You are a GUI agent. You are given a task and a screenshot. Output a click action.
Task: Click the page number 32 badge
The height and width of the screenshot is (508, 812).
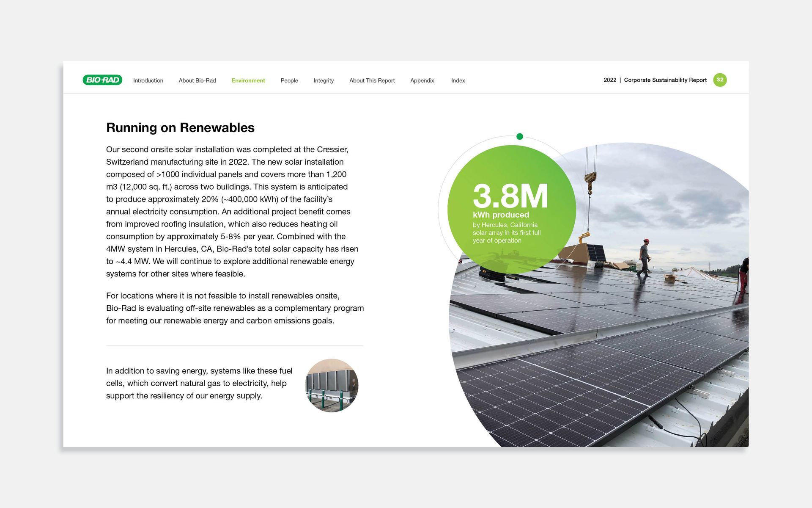[x=720, y=80]
